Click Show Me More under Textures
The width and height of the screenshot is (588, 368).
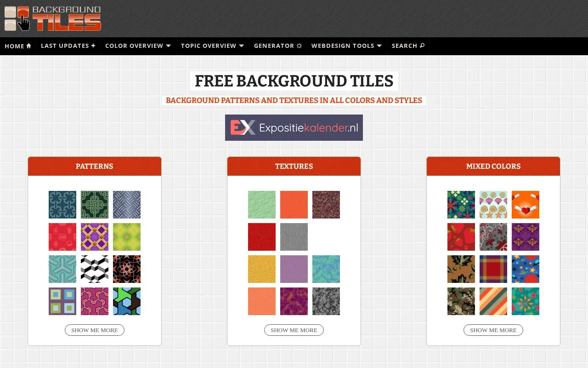[x=294, y=330]
